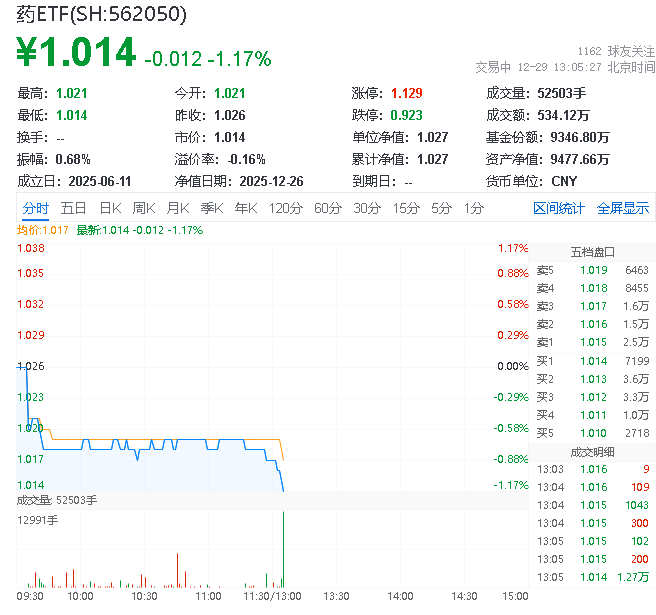The image size is (656, 615).
Task: Open the 1分 interval tab
Action: tap(473, 208)
